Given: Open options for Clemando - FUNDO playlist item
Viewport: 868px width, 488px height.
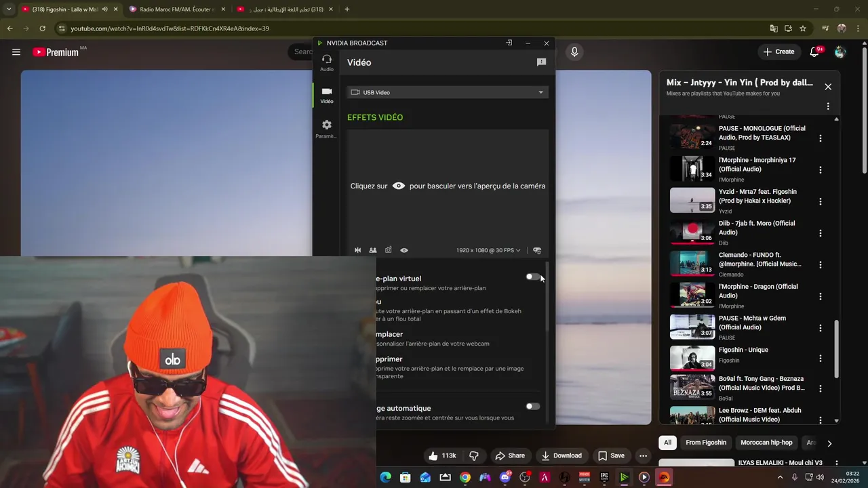Looking at the screenshot, I should pos(821,265).
